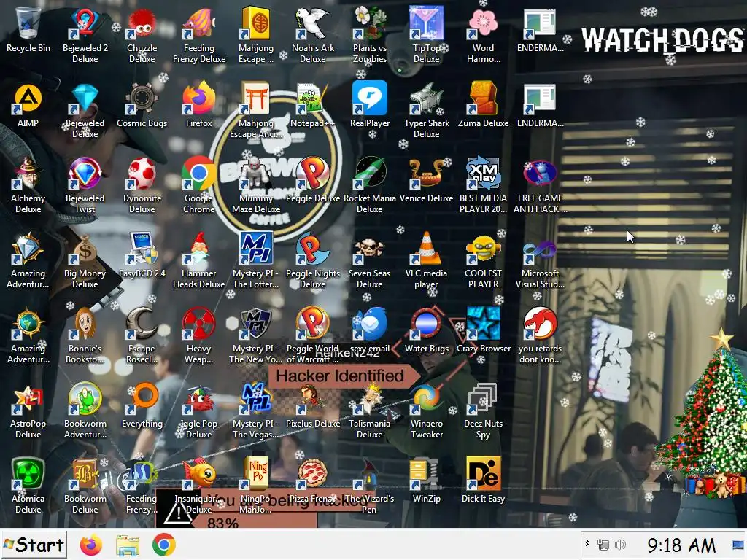Click the network tray icon
The height and width of the screenshot is (560, 747).
(603, 544)
